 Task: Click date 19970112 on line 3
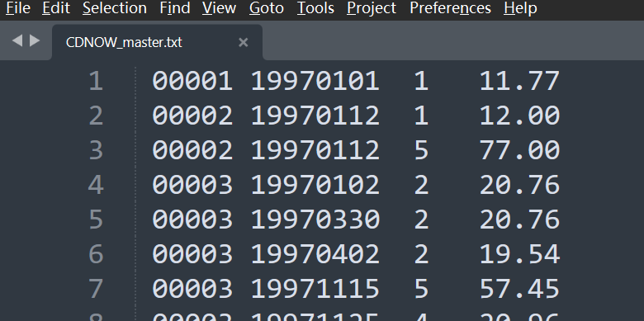pos(315,150)
